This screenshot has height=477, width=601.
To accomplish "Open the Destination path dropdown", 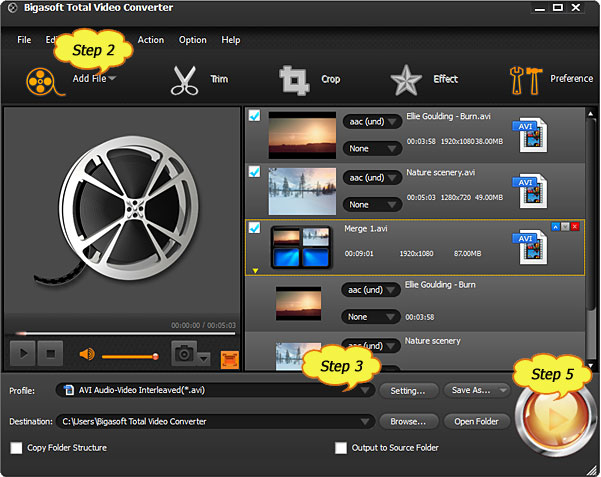I will [x=365, y=422].
